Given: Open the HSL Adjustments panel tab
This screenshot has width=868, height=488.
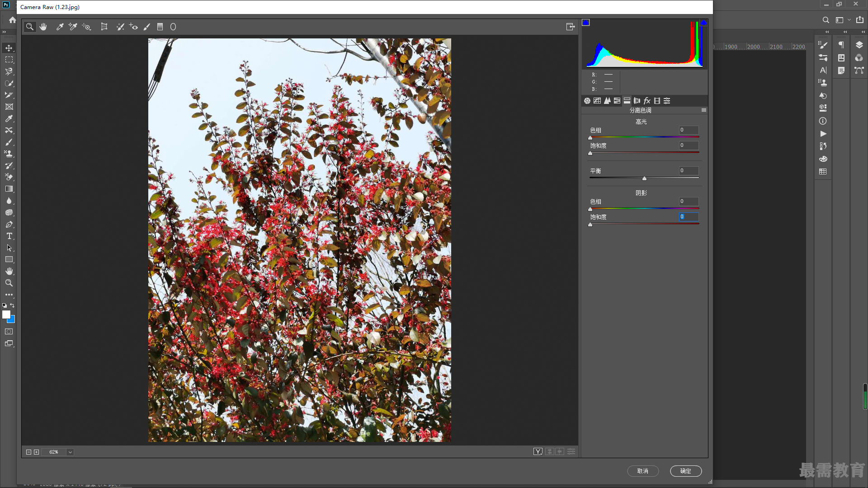Looking at the screenshot, I should point(617,101).
